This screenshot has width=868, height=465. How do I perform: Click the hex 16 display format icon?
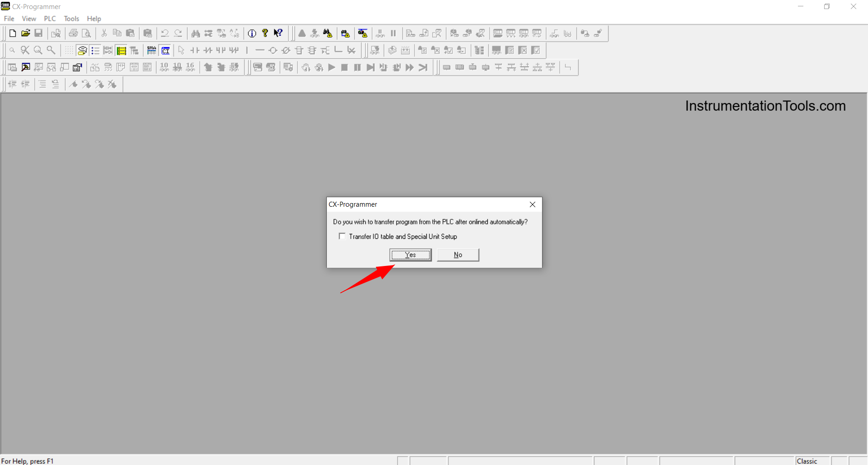[x=191, y=67]
